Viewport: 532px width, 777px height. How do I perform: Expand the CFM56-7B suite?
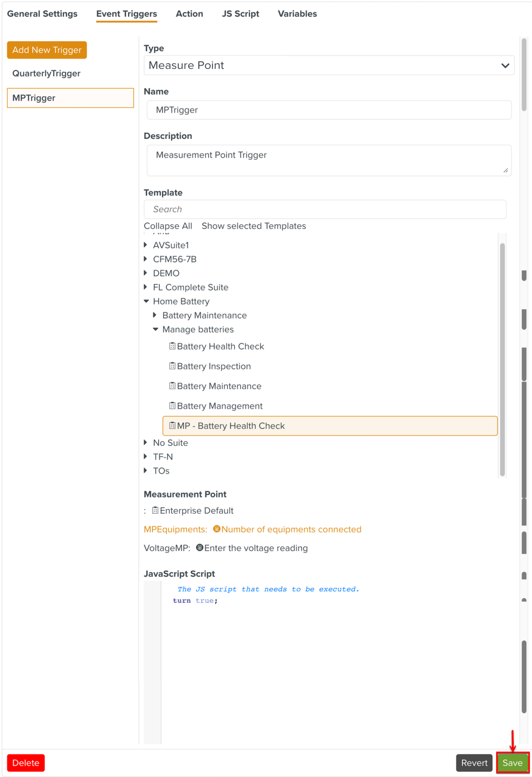pyautogui.click(x=146, y=259)
